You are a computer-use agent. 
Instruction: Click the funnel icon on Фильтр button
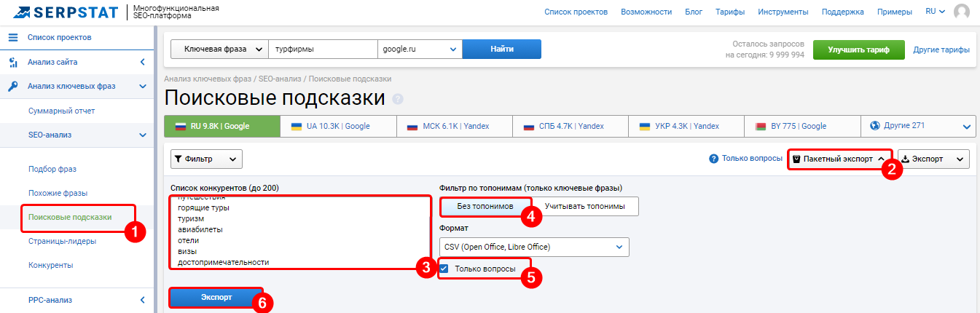[179, 159]
